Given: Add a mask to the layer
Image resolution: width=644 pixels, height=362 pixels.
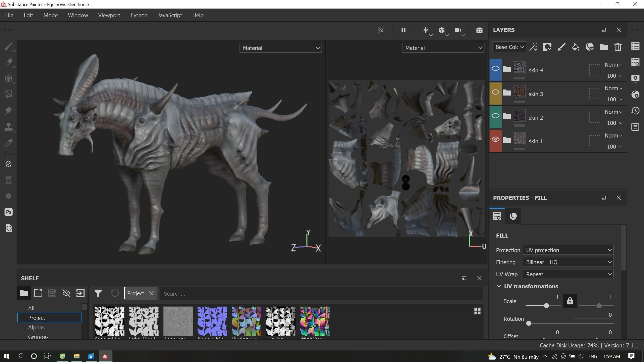Looking at the screenshot, I should point(547,47).
